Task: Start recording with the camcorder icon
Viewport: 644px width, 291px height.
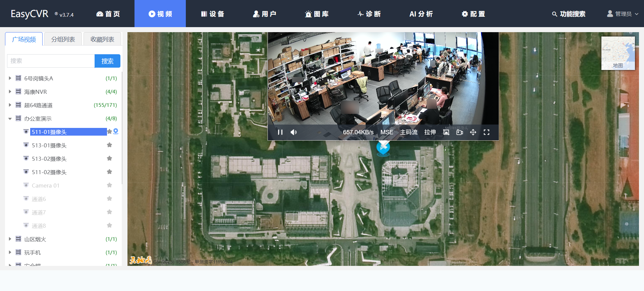Action: 460,132
